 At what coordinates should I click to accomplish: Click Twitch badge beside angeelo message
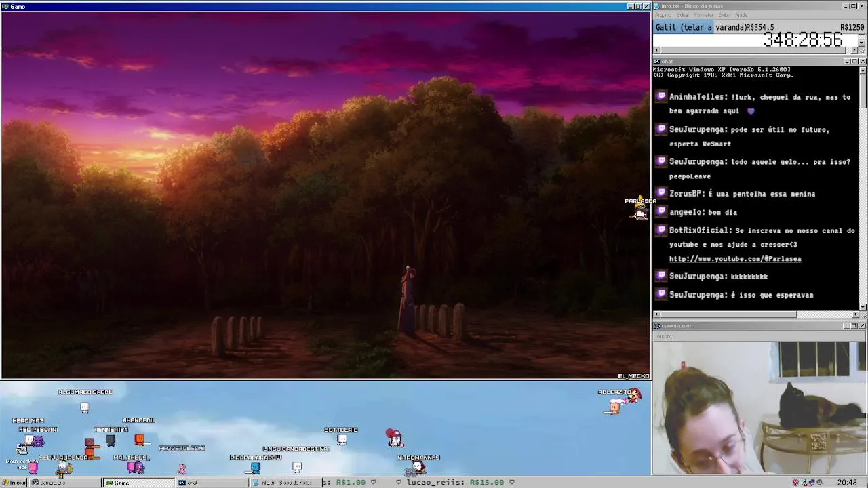coord(662,212)
